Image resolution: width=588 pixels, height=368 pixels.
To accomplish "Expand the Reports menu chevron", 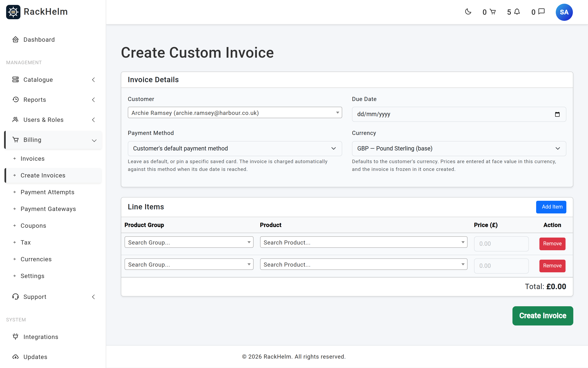I will [94, 100].
